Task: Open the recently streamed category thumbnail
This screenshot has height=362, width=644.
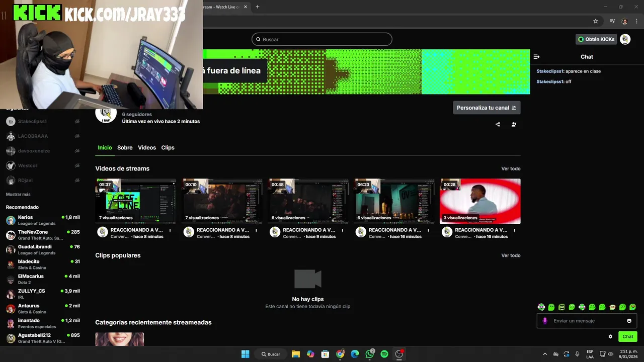Action: coord(120,339)
